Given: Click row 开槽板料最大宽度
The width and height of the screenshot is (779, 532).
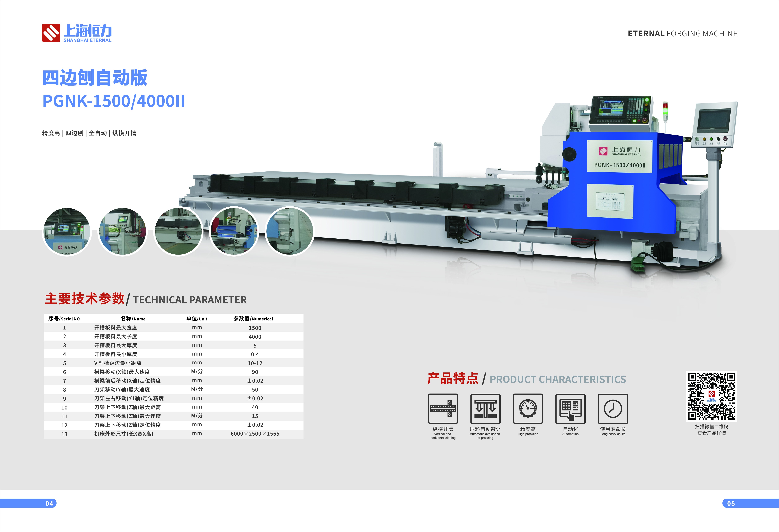Looking at the screenshot, I should (174, 328).
